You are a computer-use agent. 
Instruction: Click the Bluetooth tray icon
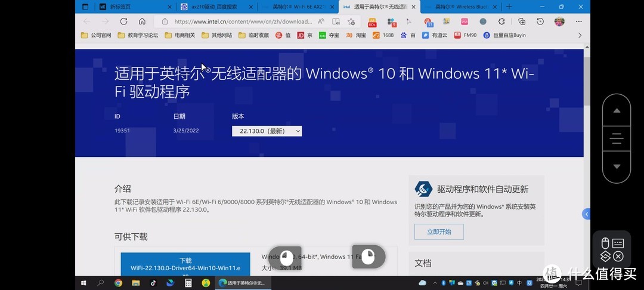tap(444, 283)
